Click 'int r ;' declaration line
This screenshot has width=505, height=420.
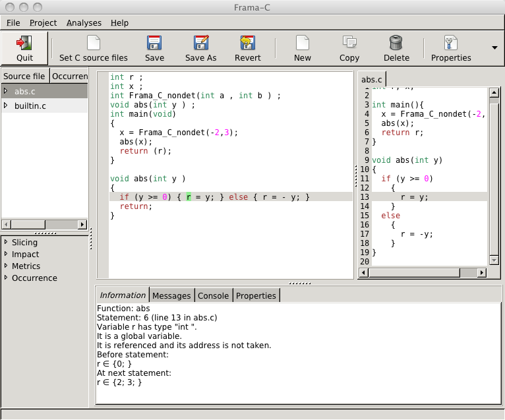(127, 77)
